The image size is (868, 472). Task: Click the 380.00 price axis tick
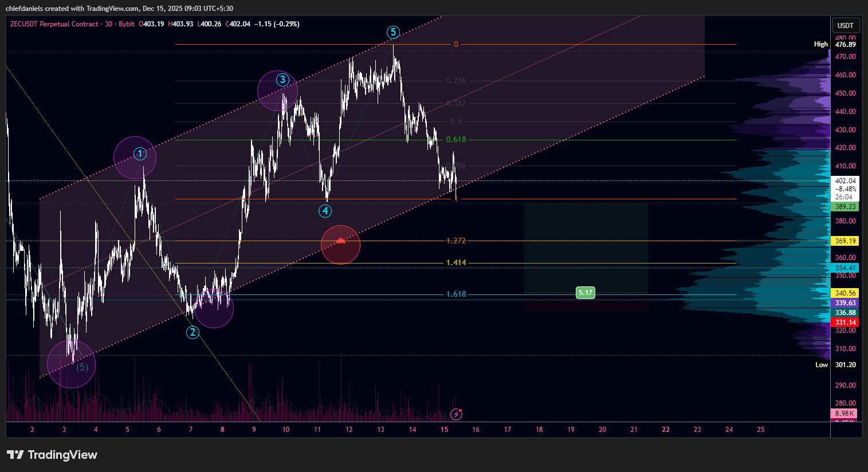(x=845, y=221)
